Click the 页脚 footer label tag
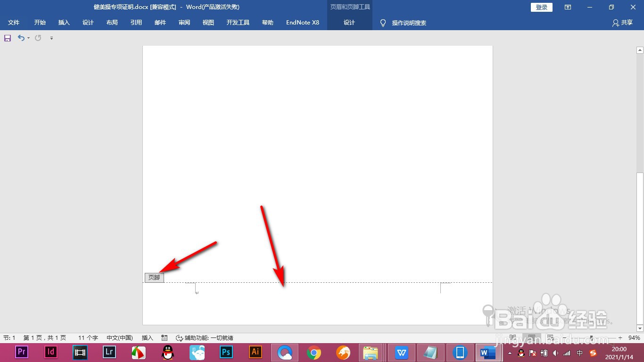This screenshot has width=644, height=362. 154,277
